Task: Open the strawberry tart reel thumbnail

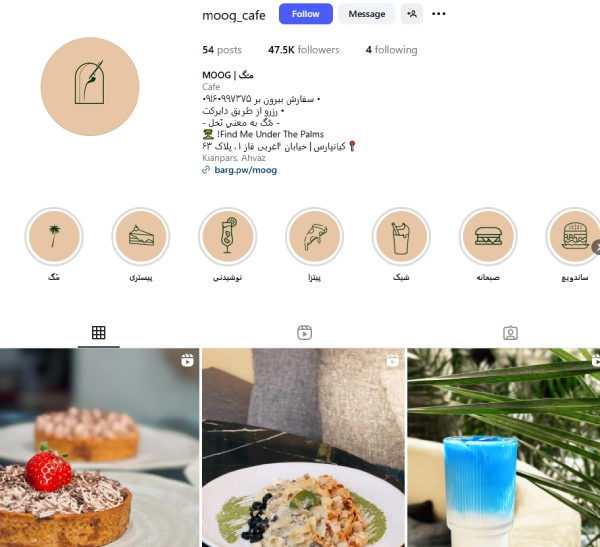Action: [x=99, y=447]
